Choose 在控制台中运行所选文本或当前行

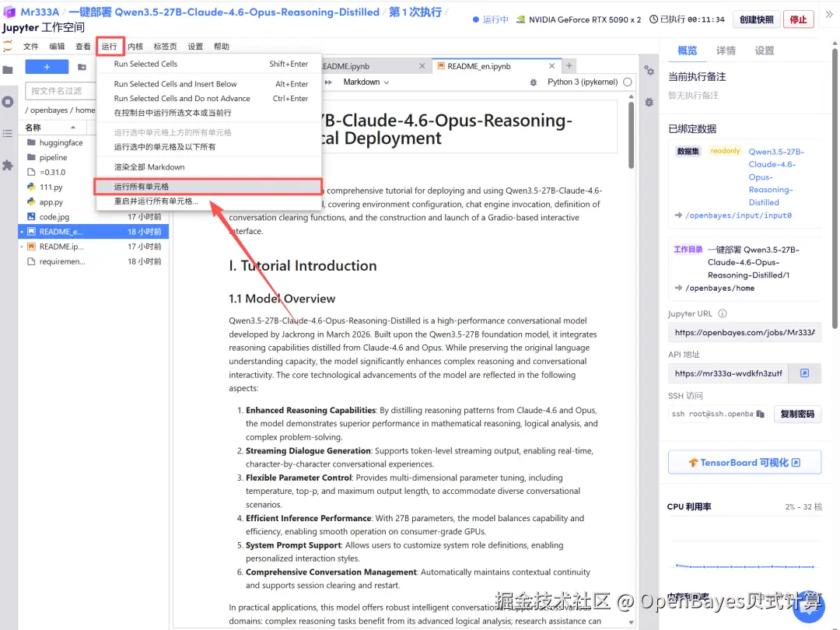(x=209, y=113)
